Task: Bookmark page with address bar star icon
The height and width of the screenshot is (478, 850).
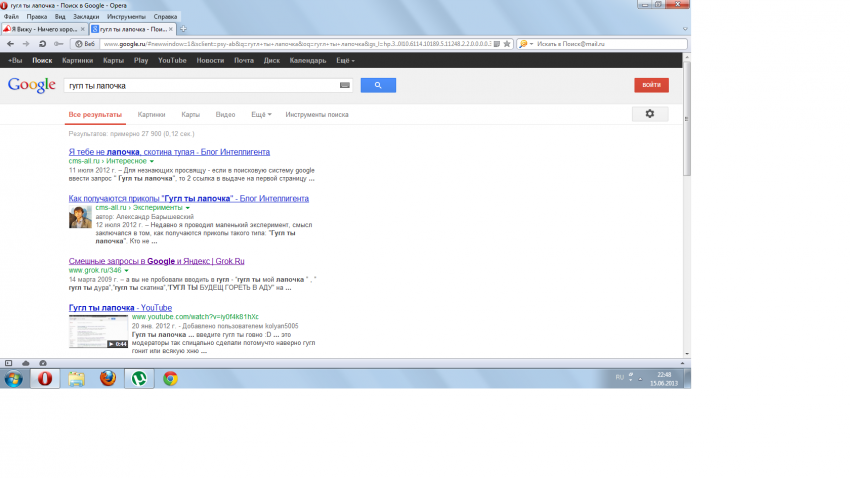Action: pyautogui.click(x=508, y=44)
